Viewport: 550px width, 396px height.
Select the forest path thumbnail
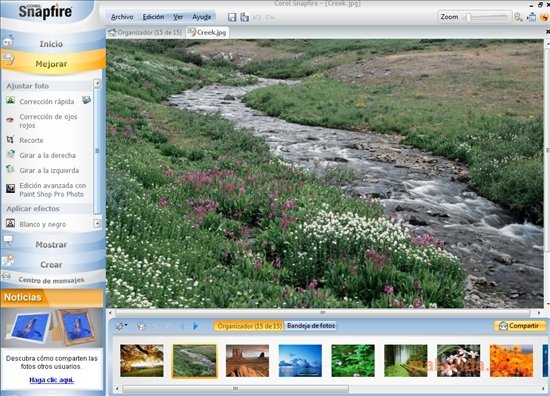406,361
